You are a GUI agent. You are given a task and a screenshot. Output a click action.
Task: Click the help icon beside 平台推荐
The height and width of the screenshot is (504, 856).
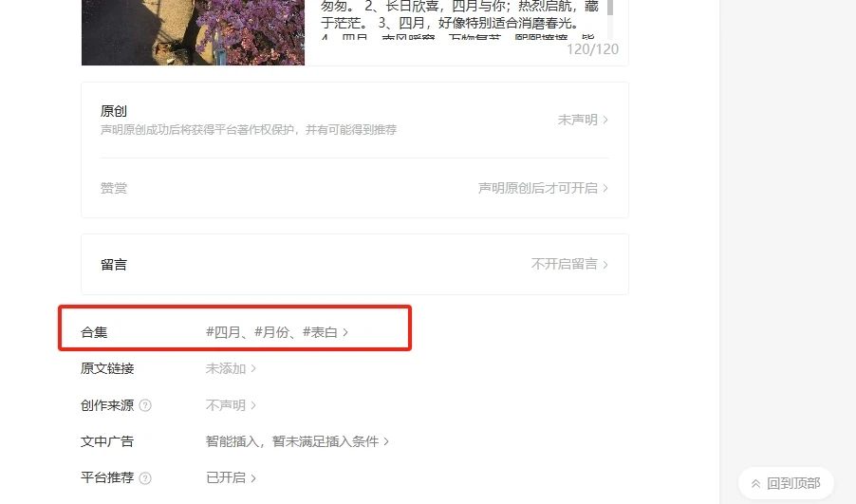[x=145, y=477]
